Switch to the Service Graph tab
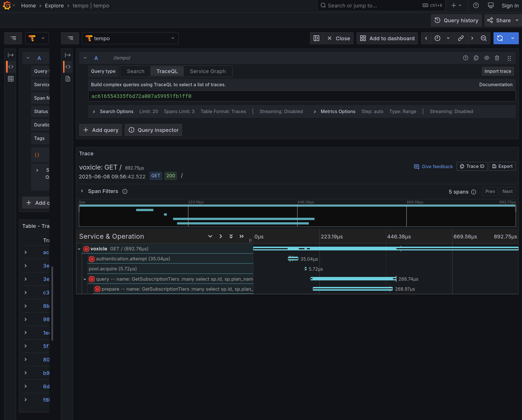Image resolution: width=522 pixels, height=420 pixels. tap(207, 71)
